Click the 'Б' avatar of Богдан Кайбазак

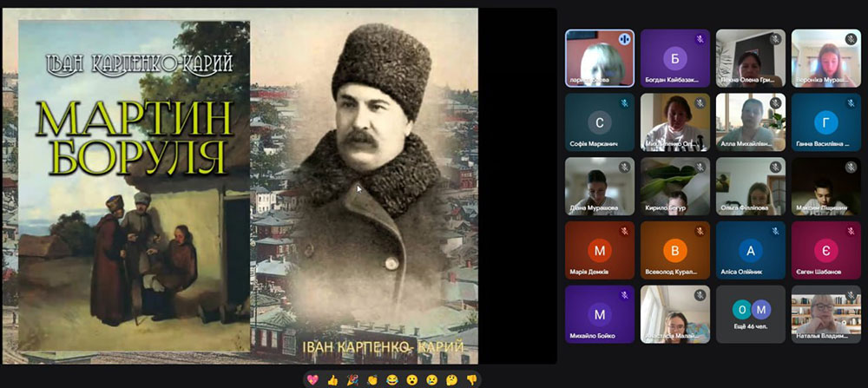tap(674, 58)
